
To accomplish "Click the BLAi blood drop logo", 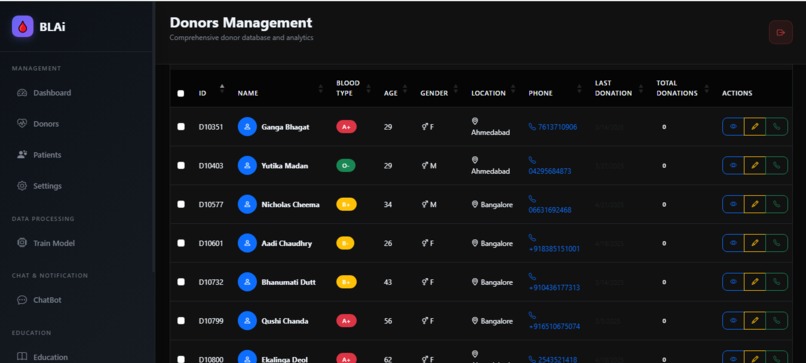I will [x=23, y=26].
